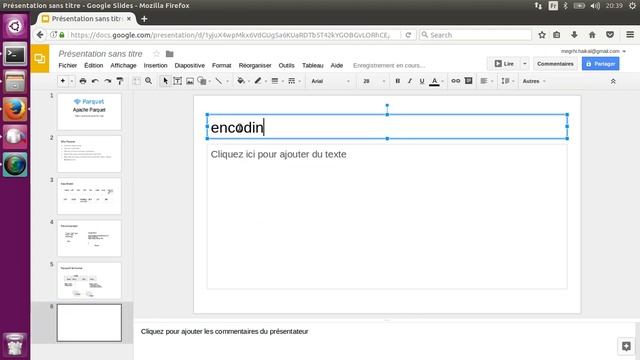
Task: Select the arrow pointer tool
Action: pyautogui.click(x=165, y=81)
